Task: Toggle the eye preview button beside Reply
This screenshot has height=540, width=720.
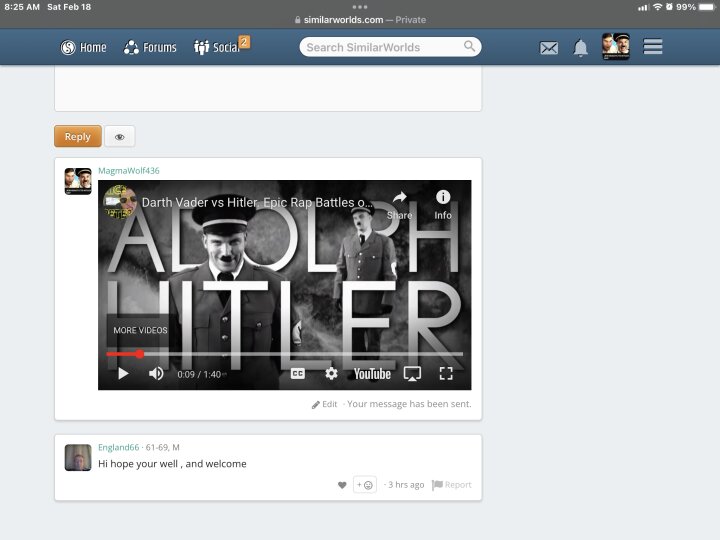Action: [119, 136]
